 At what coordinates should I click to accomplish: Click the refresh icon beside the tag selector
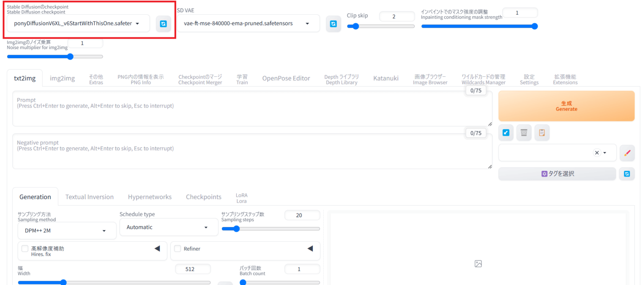point(627,173)
